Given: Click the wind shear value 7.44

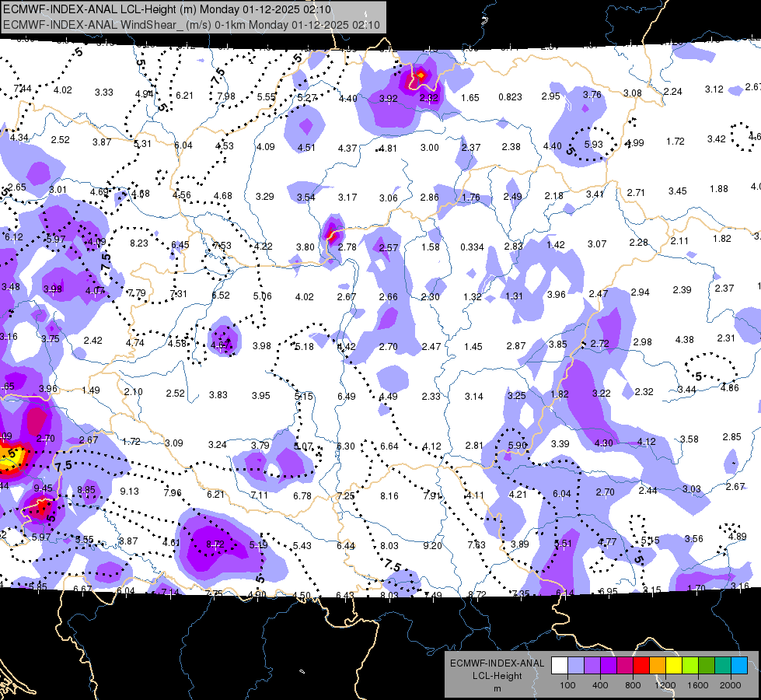Looking at the screenshot, I should (x=23, y=89).
